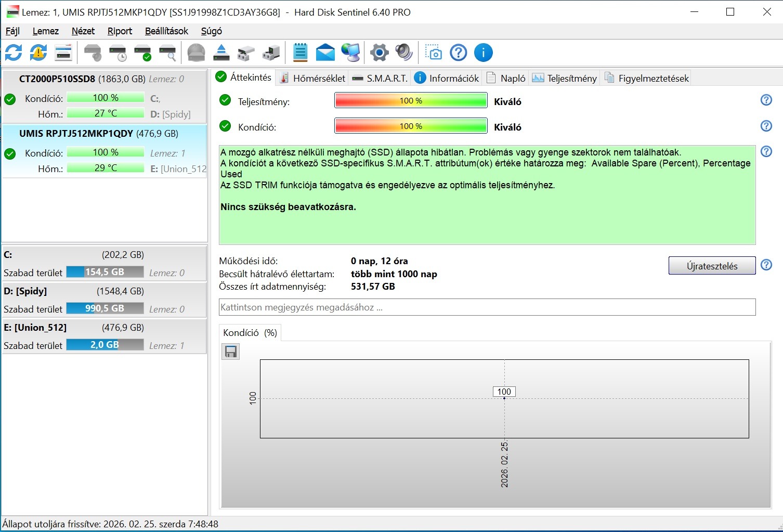Open the notepad report icon
This screenshot has width=783, height=532.
click(x=300, y=53)
